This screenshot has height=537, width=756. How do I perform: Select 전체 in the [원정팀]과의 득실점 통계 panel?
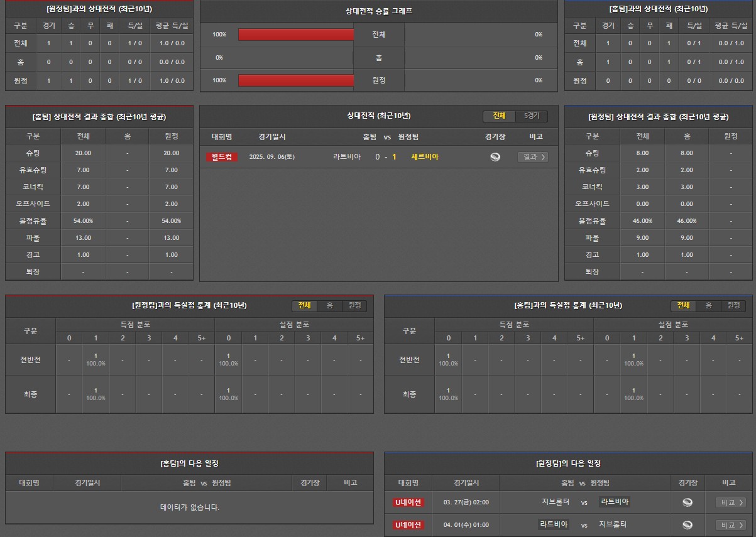(x=304, y=306)
